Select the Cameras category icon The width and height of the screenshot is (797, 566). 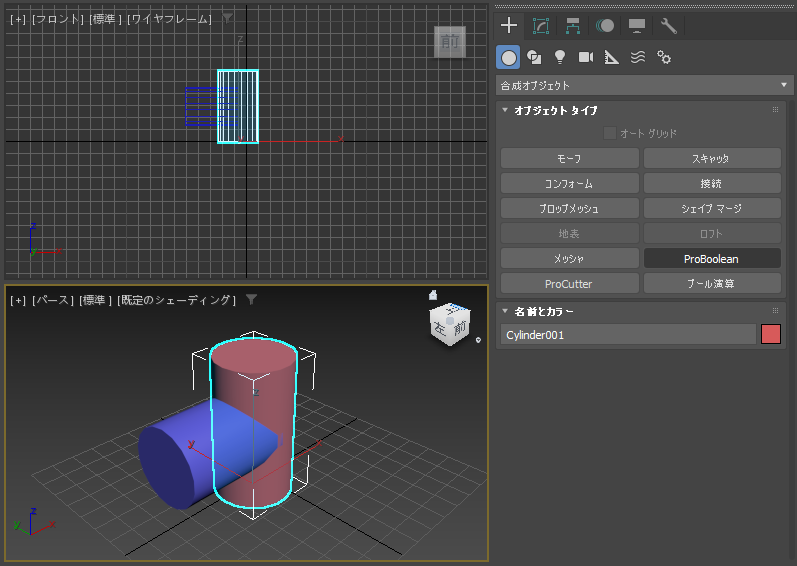(x=586, y=57)
